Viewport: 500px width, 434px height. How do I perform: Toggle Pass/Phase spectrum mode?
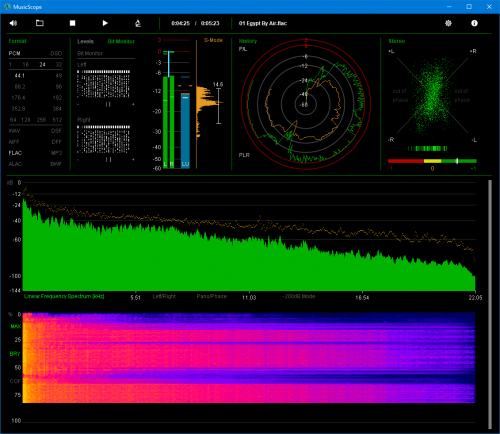click(211, 296)
